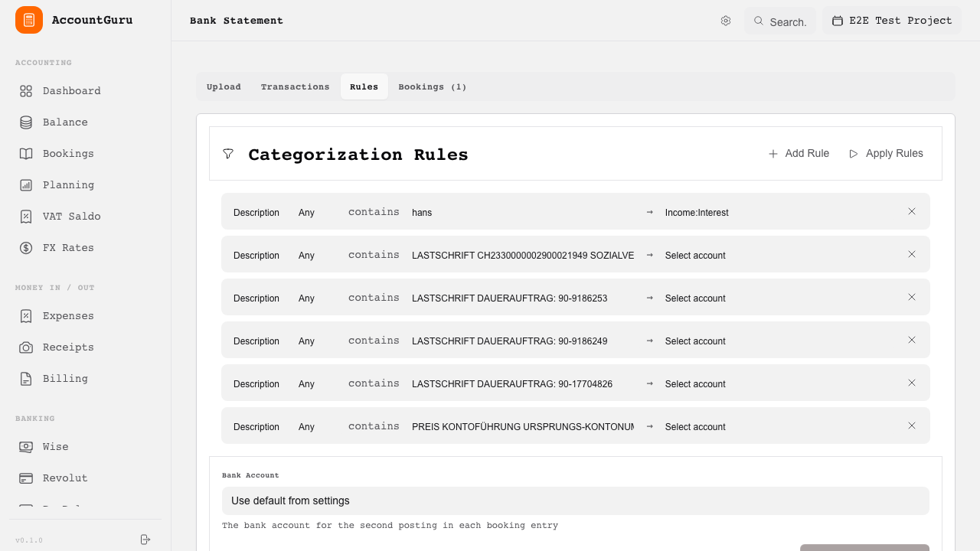Open Bookings via its sidebar icon
The width and height of the screenshot is (980, 551).
[25, 153]
